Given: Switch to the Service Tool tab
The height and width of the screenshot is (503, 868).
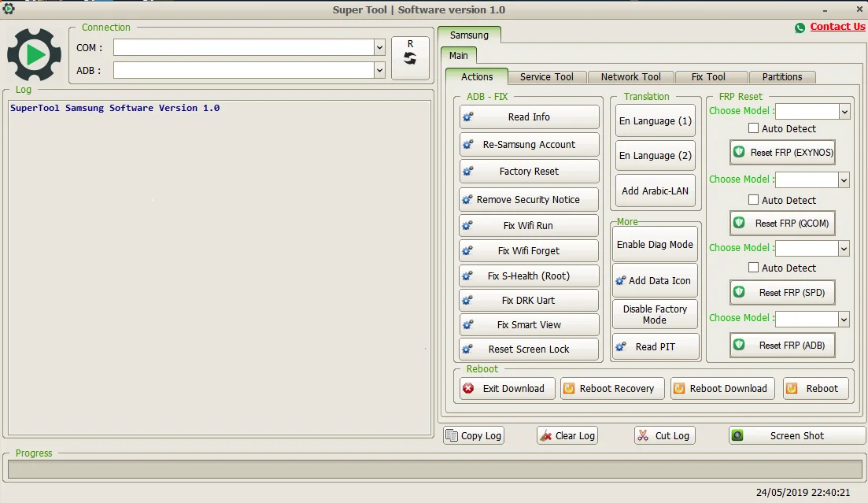Looking at the screenshot, I should tap(546, 77).
